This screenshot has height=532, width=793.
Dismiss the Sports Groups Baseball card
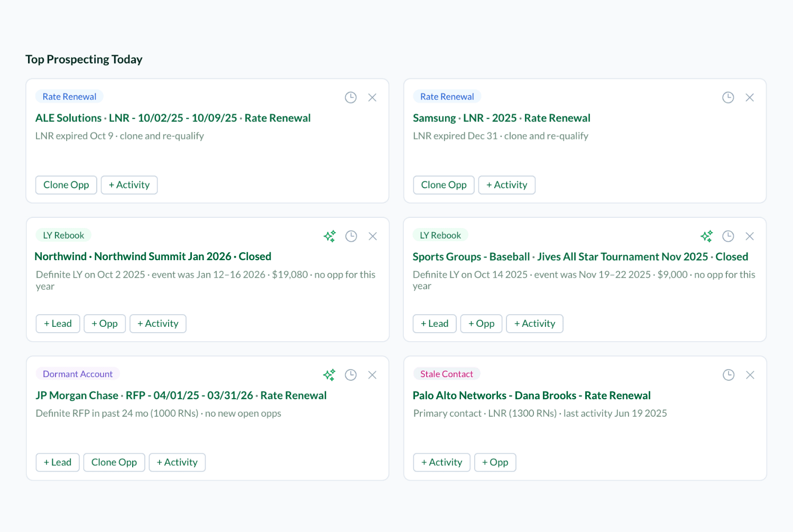(x=750, y=236)
